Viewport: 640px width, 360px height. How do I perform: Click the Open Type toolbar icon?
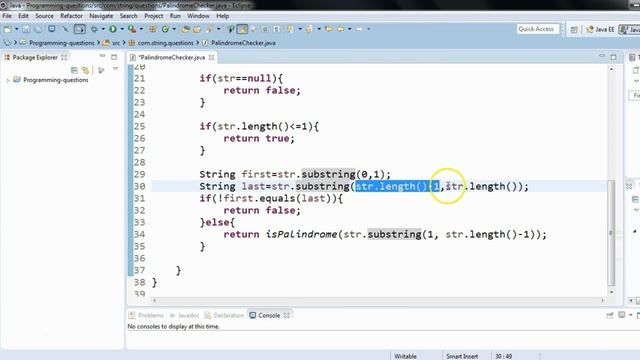click(x=186, y=29)
